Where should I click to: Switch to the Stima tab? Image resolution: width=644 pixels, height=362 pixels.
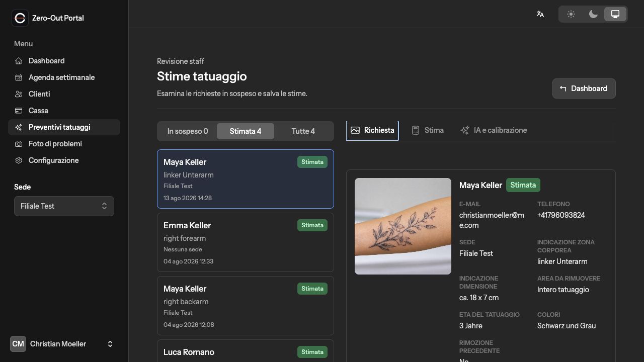[x=428, y=130]
